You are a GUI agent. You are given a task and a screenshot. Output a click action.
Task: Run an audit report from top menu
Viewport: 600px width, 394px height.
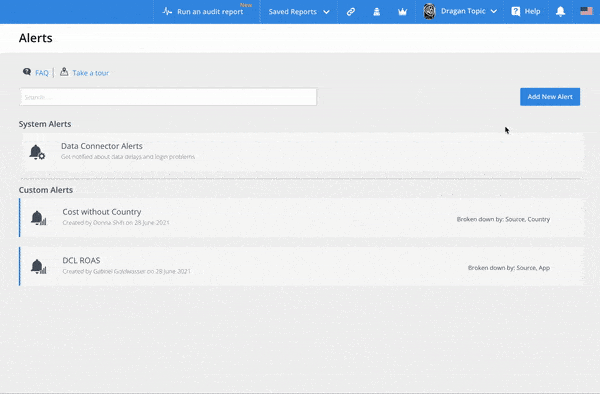tap(210, 12)
